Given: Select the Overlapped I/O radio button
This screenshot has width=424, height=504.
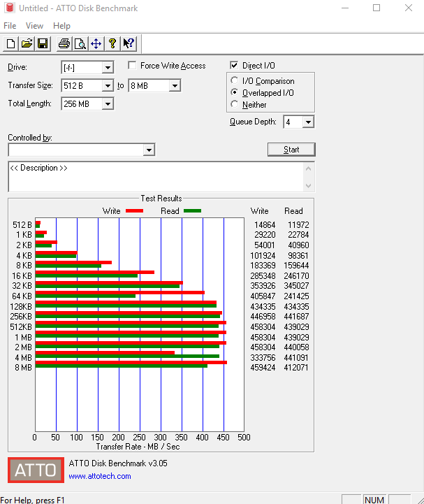Looking at the screenshot, I should [x=235, y=92].
